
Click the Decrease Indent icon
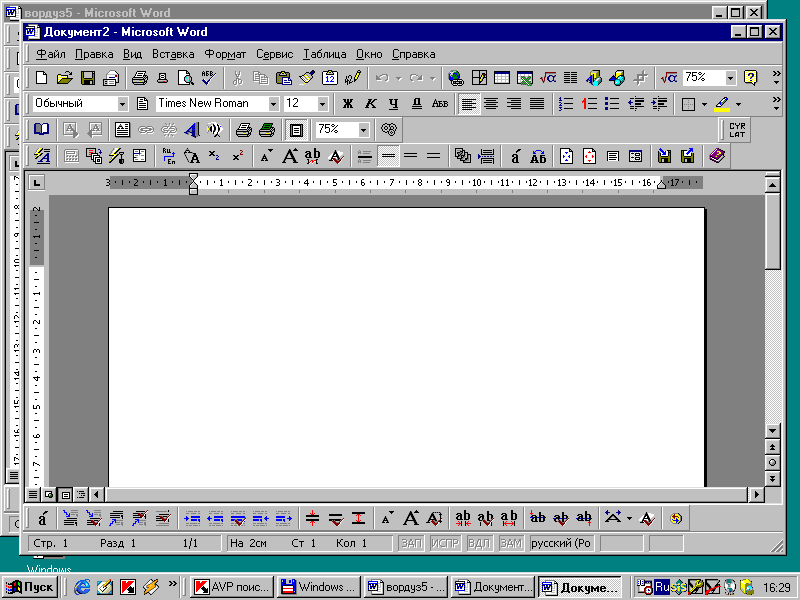coord(636,104)
